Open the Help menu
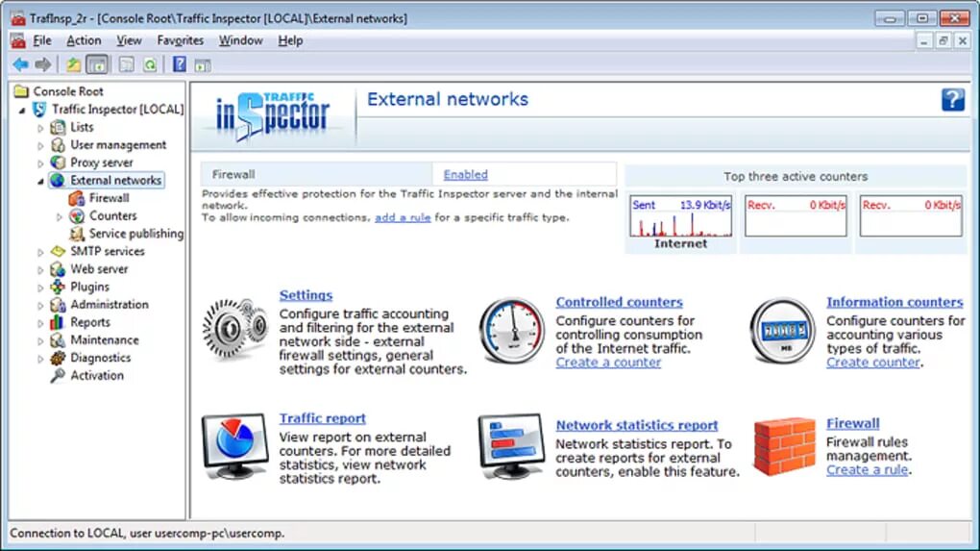The image size is (980, 551). (290, 40)
